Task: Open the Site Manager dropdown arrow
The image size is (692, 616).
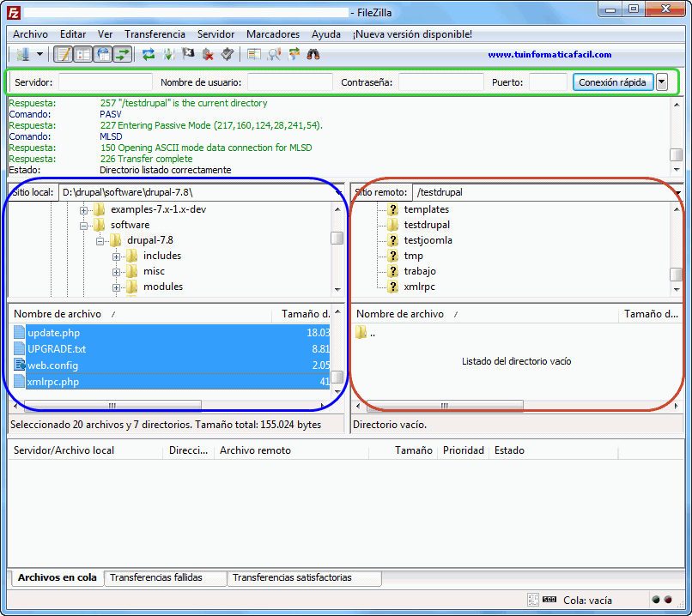Action: point(39,54)
